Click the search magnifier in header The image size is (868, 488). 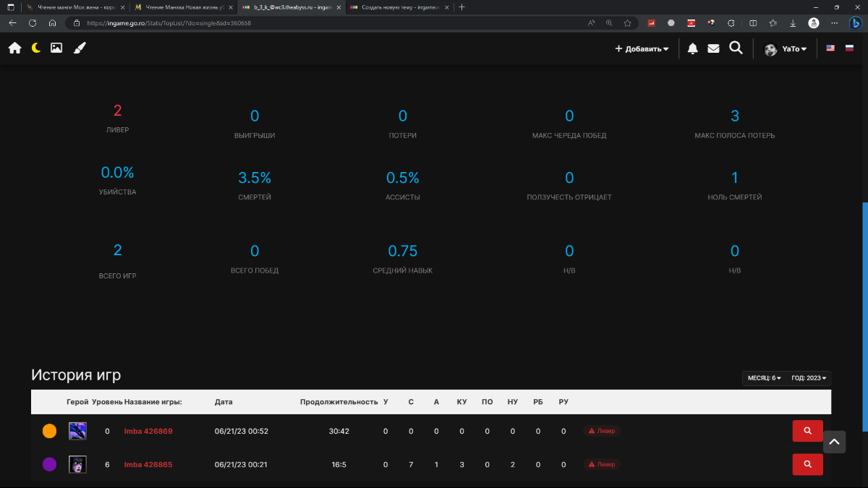pyautogui.click(x=736, y=48)
